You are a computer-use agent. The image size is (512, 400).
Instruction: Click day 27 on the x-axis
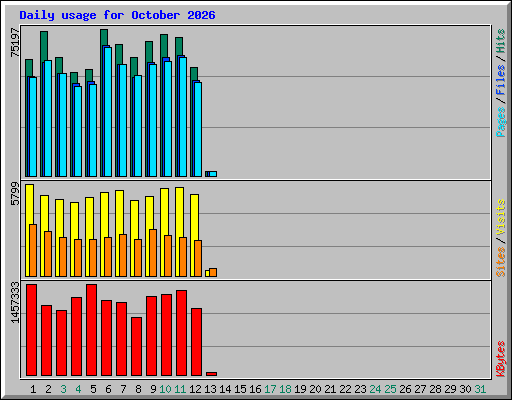pos(420,389)
